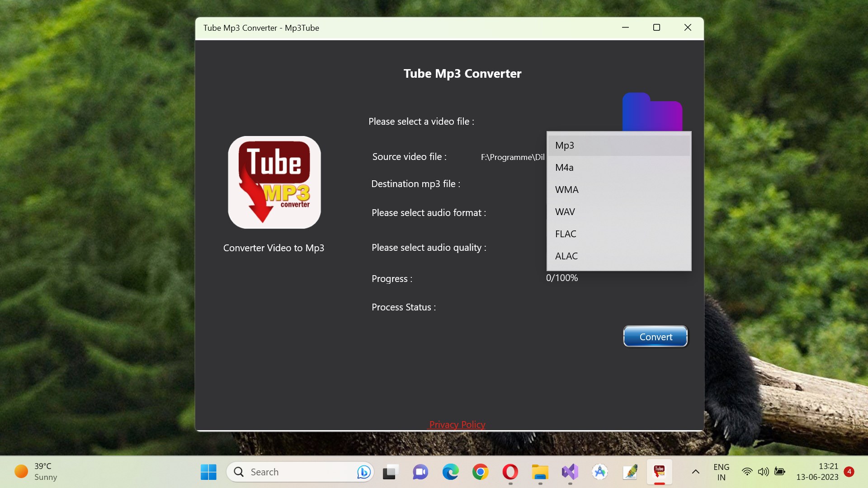This screenshot has height=488, width=868.
Task: Select M4a audio format option
Action: coord(618,167)
